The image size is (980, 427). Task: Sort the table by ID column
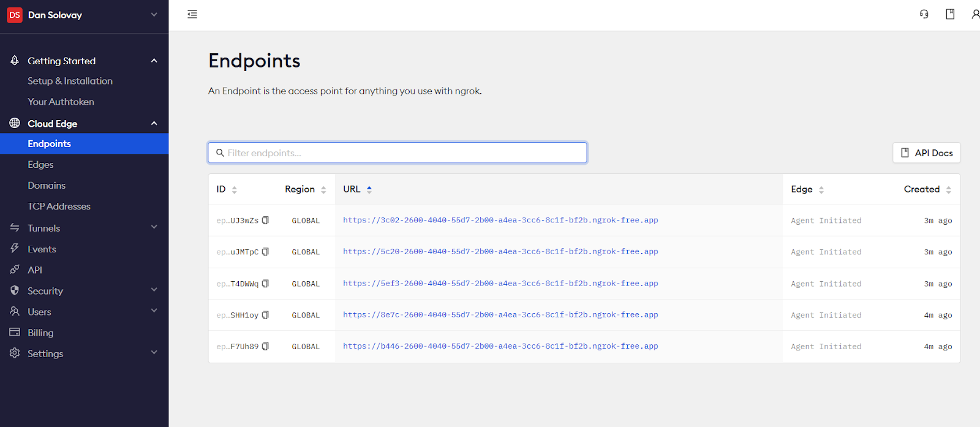(234, 190)
